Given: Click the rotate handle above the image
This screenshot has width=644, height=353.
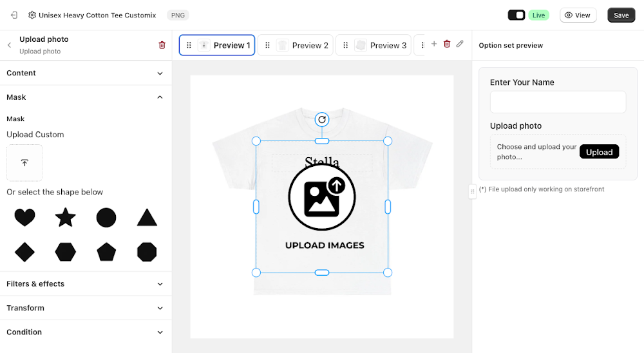Looking at the screenshot, I should tap(322, 120).
